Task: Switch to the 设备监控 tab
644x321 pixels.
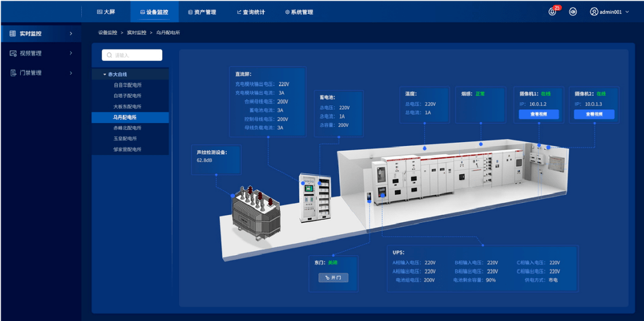Action: (x=154, y=12)
